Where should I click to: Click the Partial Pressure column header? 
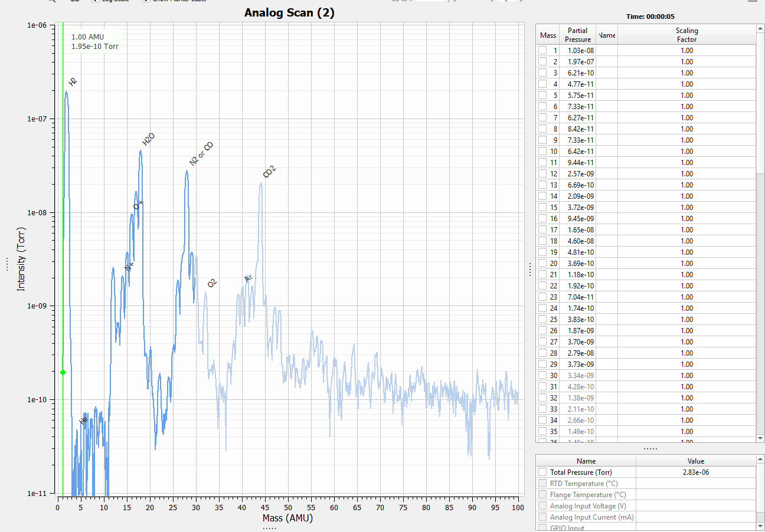coord(578,35)
